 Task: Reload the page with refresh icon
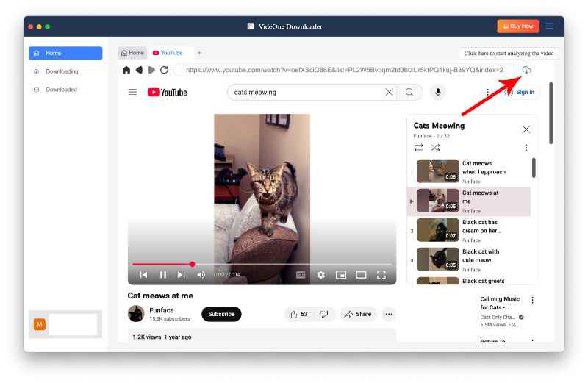pos(164,70)
